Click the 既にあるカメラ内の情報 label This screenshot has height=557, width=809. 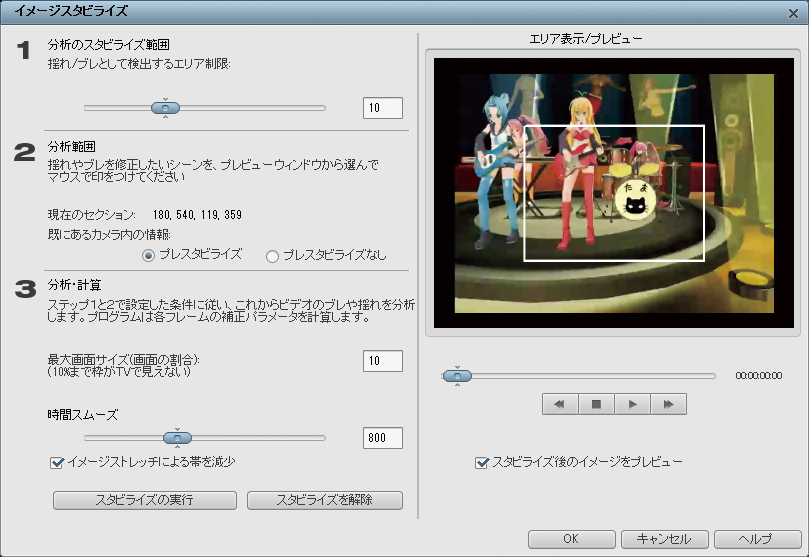109,235
